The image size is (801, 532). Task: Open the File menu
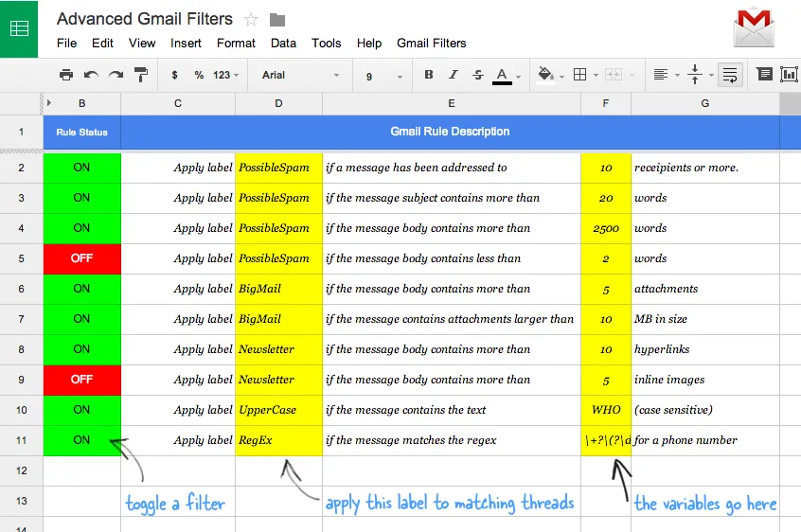coord(67,44)
